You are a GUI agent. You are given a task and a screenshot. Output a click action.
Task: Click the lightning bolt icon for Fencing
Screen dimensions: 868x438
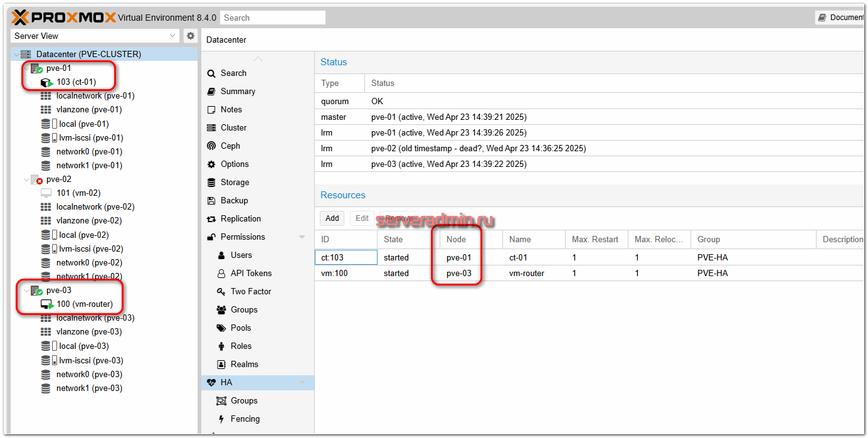pyautogui.click(x=221, y=419)
